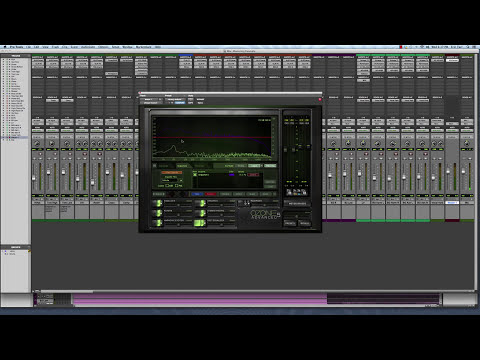Toggle the Ozone Equalizer module power button
This screenshot has width=480, height=360.
[x=158, y=203]
